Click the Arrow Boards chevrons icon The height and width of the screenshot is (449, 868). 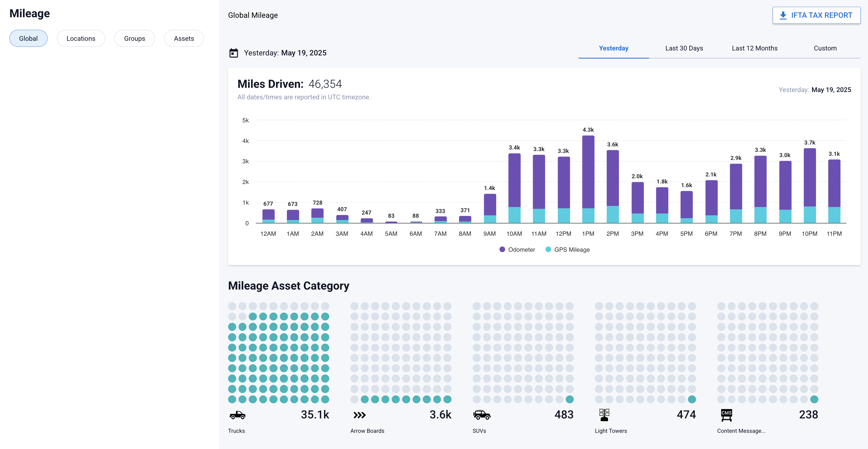tap(359, 415)
